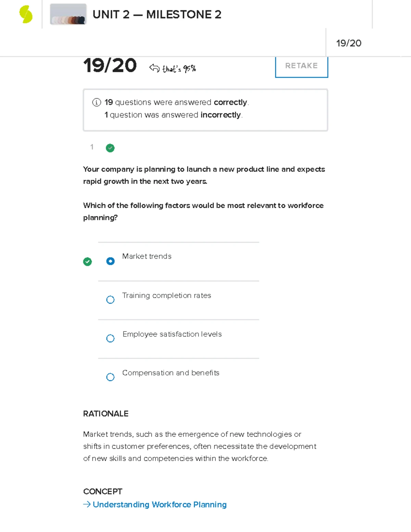411x532 pixels.
Task: Click the green checkmark next to question 1
Action: coord(110,148)
